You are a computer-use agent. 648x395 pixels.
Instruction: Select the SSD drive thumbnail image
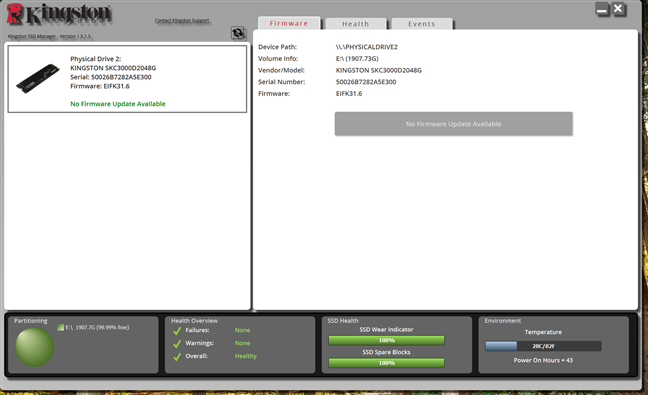point(38,79)
